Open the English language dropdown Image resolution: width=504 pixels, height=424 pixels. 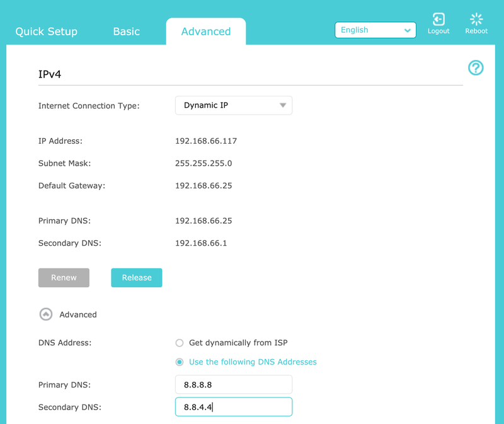click(375, 30)
